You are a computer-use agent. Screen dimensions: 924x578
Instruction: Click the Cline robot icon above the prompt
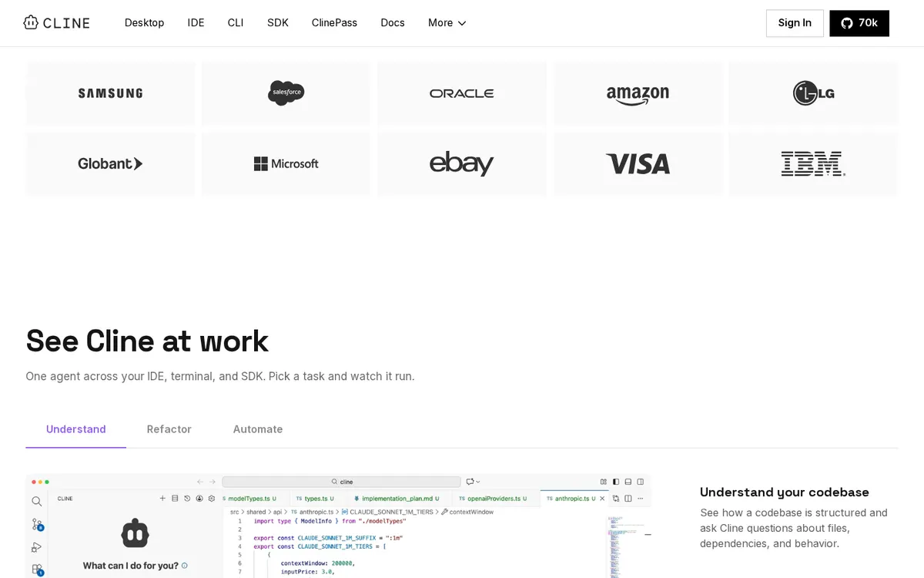[x=135, y=533]
